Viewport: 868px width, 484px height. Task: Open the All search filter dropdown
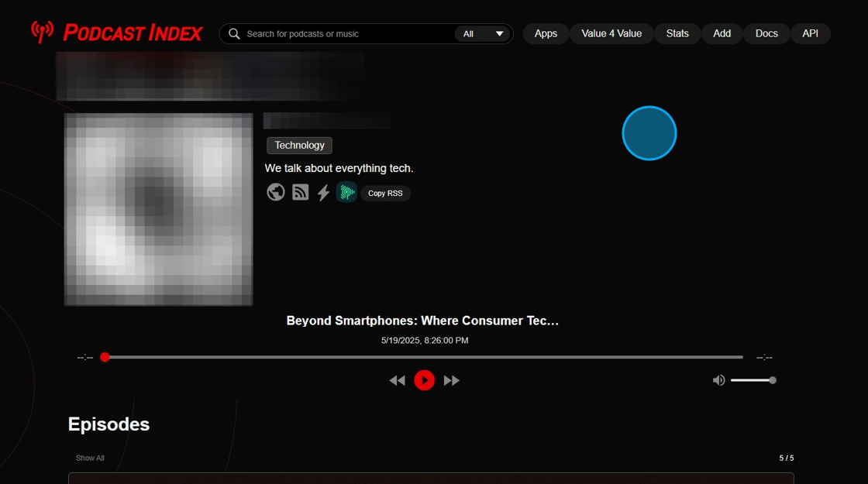(483, 34)
